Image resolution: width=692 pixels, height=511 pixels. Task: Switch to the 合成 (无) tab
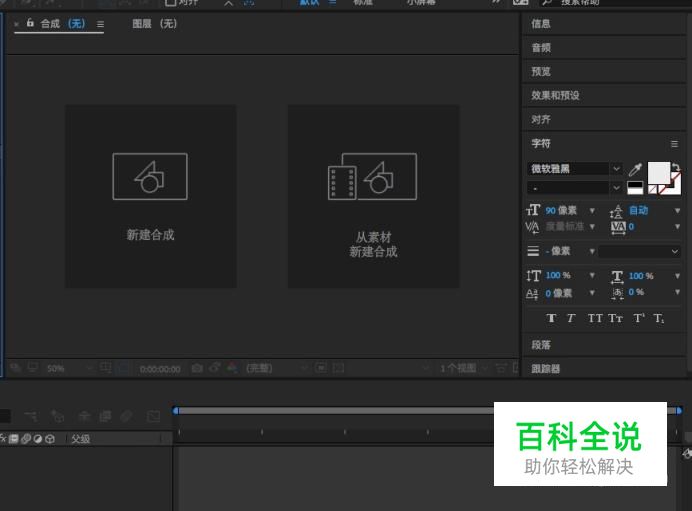63,23
